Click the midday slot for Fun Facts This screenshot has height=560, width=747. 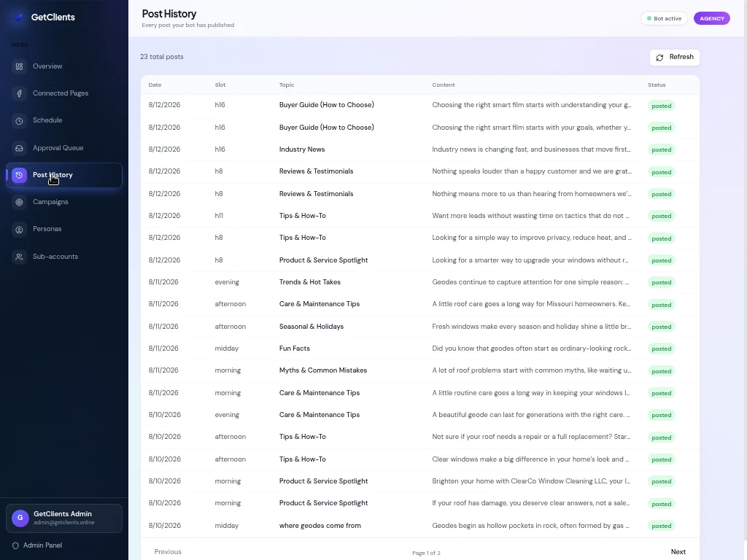click(226, 349)
